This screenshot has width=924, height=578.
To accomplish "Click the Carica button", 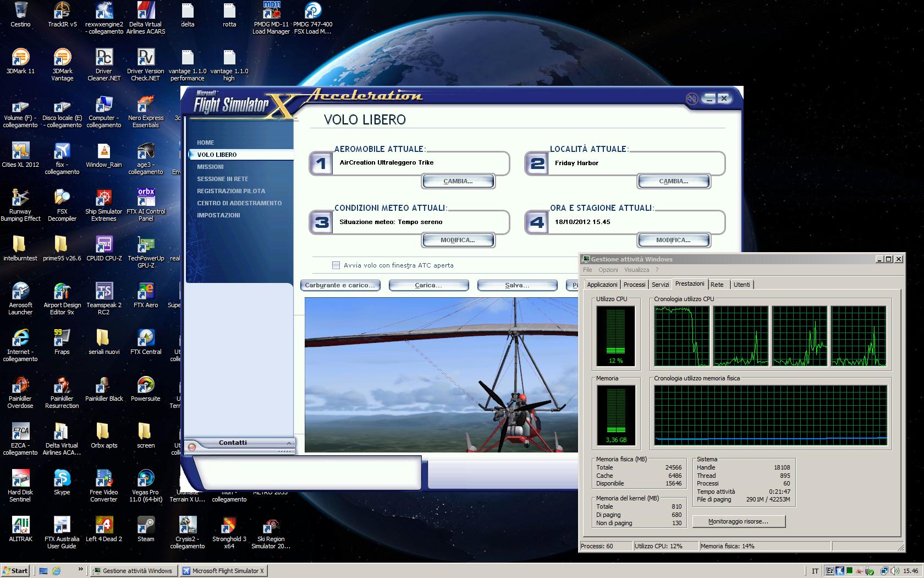I will tap(428, 285).
